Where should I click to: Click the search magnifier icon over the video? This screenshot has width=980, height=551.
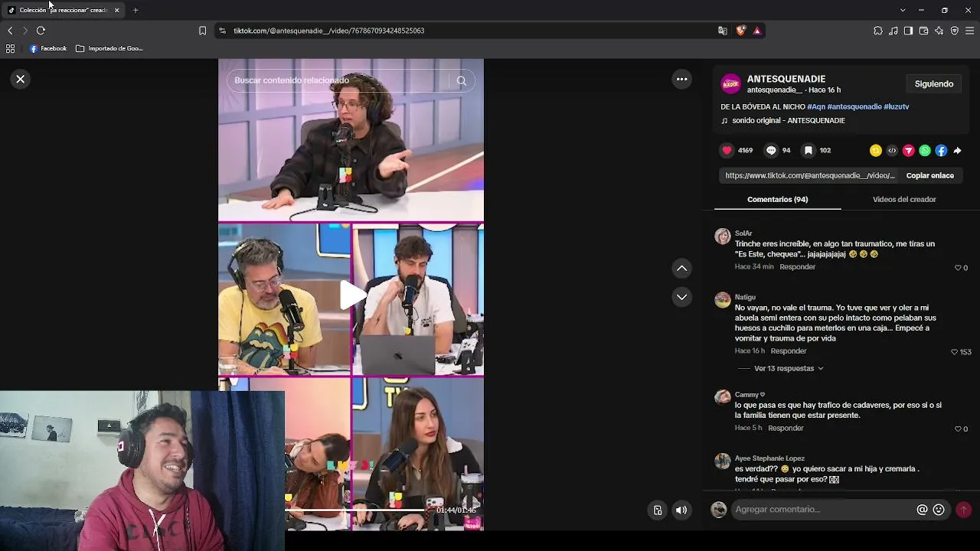pos(461,80)
